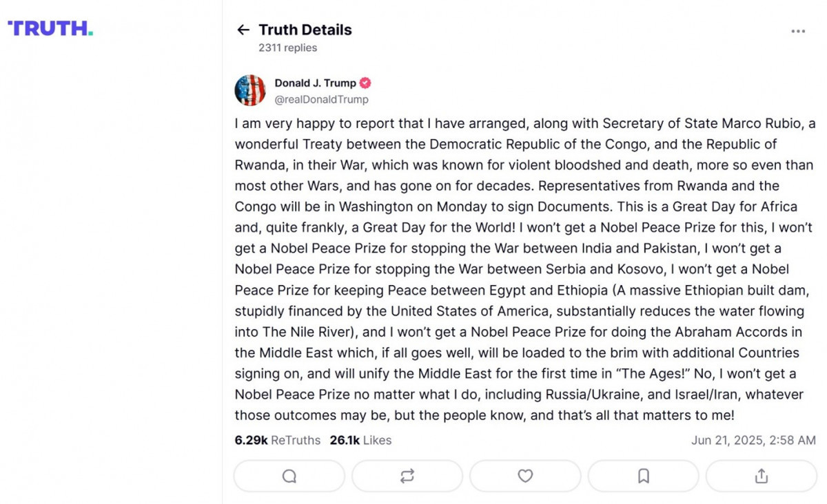Screen dimensions: 827x504
Task: Go home via the TRUTH logo
Action: click(50, 29)
